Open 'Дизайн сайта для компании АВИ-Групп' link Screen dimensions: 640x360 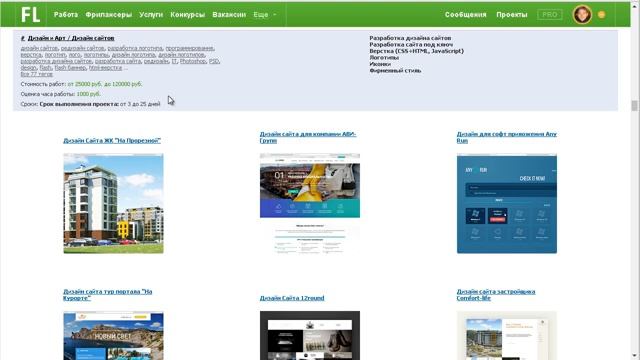click(x=308, y=137)
